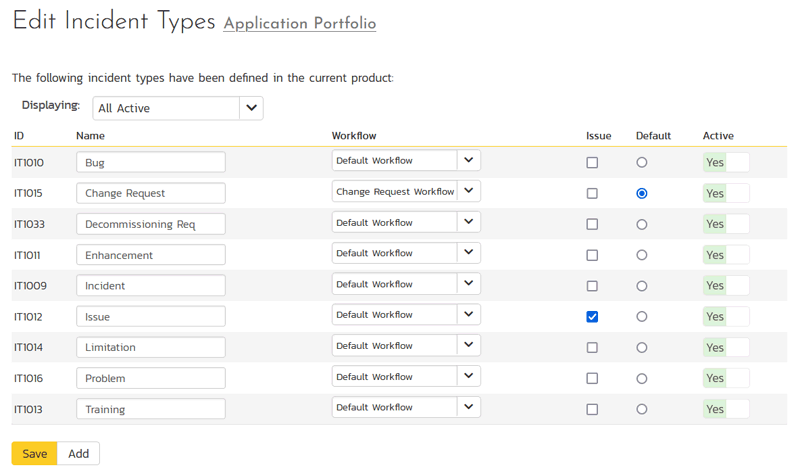Screen dimensions: 800x476
Task: Click the Incident name input field
Action: 151,286
